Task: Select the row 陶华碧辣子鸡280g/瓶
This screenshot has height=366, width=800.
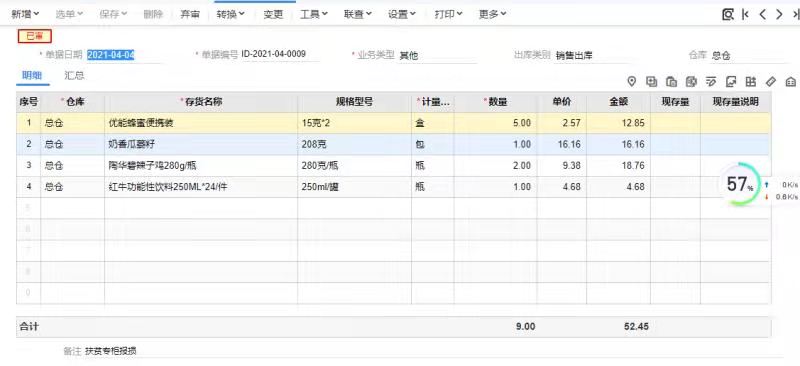Action: (x=393, y=166)
